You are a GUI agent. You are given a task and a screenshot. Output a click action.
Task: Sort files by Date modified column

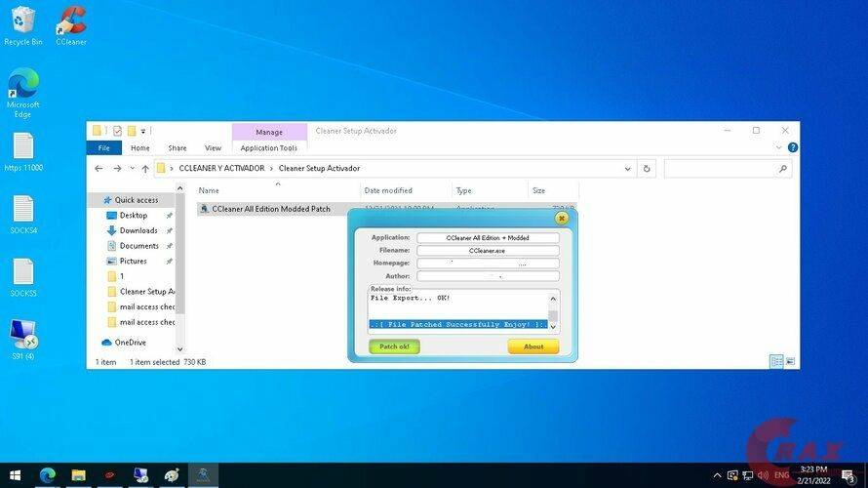(x=407, y=190)
